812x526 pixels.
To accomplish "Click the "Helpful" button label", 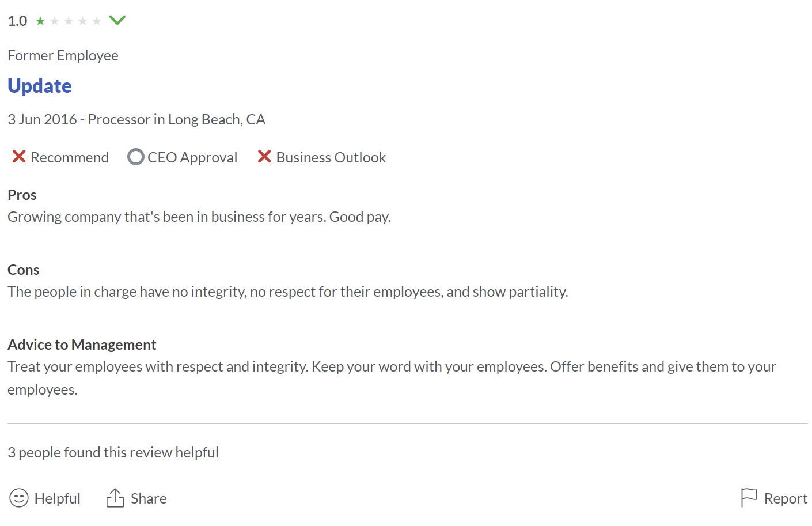I will [x=58, y=498].
